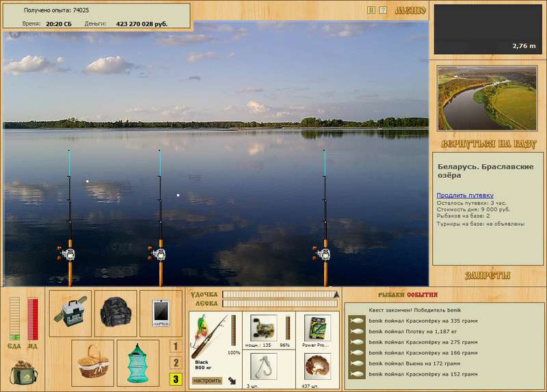Select the worm bait, 437 шт.
Image resolution: width=547 pixels, height=392 pixels.
[317, 367]
